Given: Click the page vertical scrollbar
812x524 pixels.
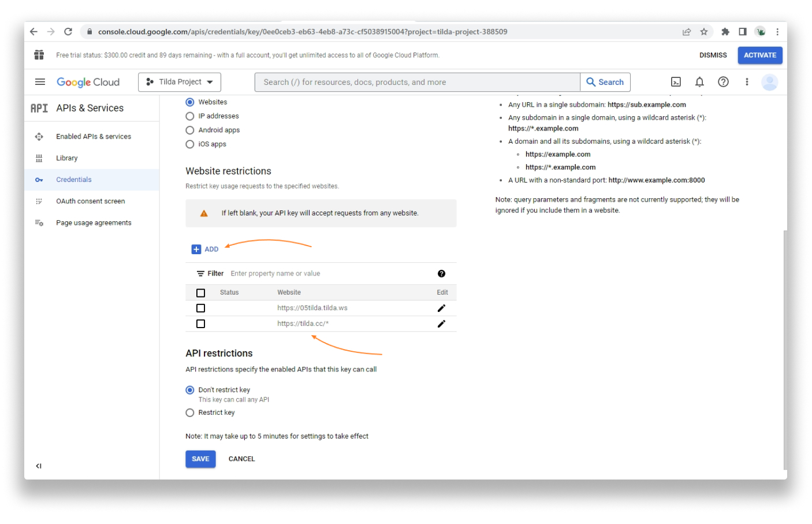Looking at the screenshot, I should [785, 350].
